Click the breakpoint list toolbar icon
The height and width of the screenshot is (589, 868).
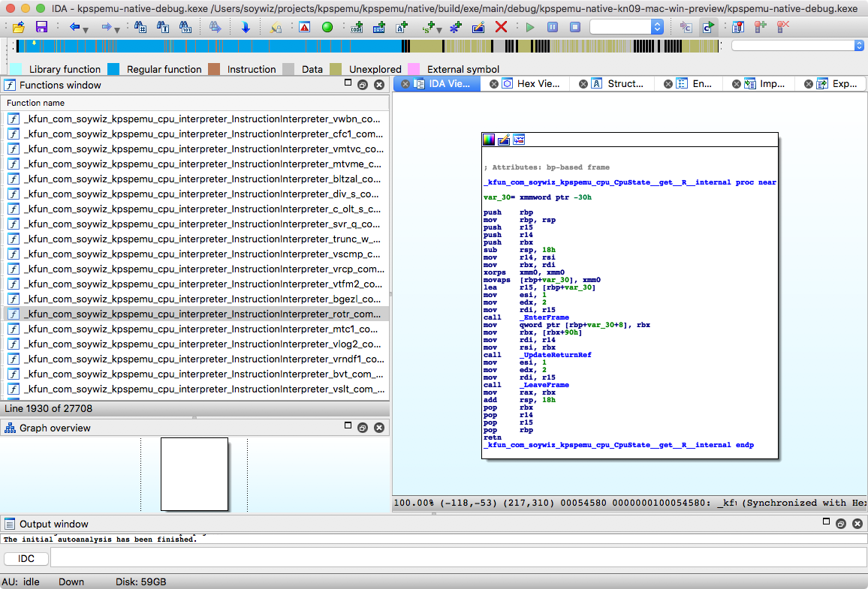(738, 27)
